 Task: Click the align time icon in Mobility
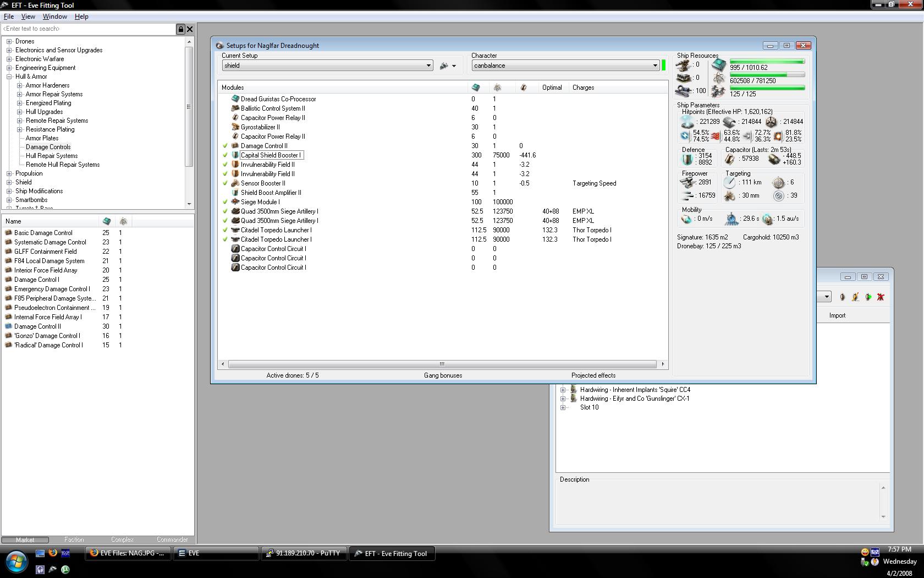point(731,219)
